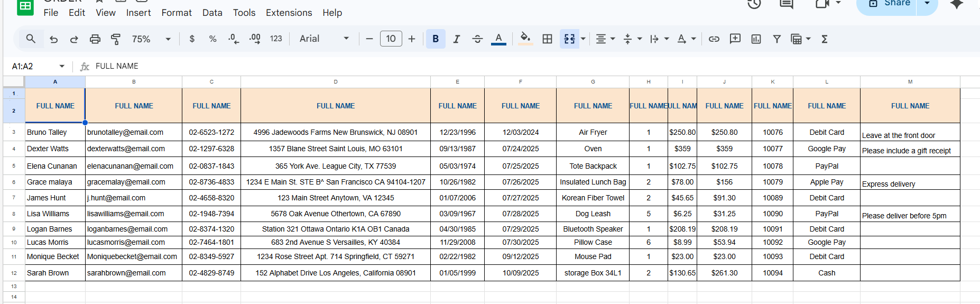Screen dimensions: 980x304
Task: Open the Borders icon
Action: pos(548,39)
